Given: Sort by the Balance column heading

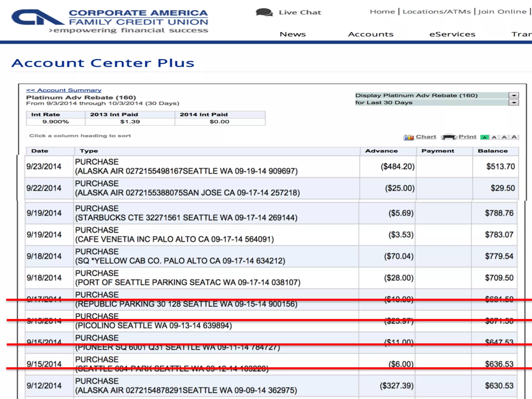Looking at the screenshot, I should click(x=493, y=151).
